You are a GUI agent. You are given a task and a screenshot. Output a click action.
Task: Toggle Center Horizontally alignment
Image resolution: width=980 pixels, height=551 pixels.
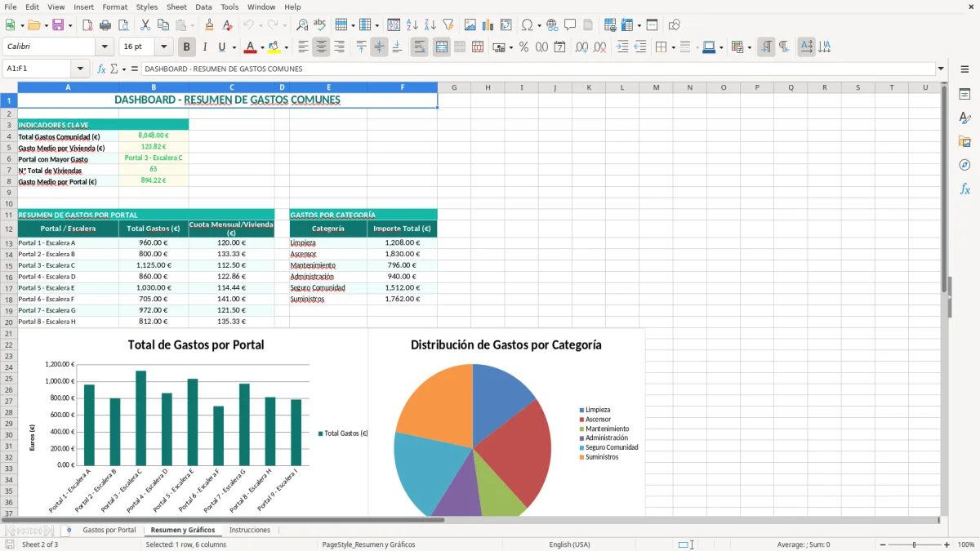tap(321, 47)
